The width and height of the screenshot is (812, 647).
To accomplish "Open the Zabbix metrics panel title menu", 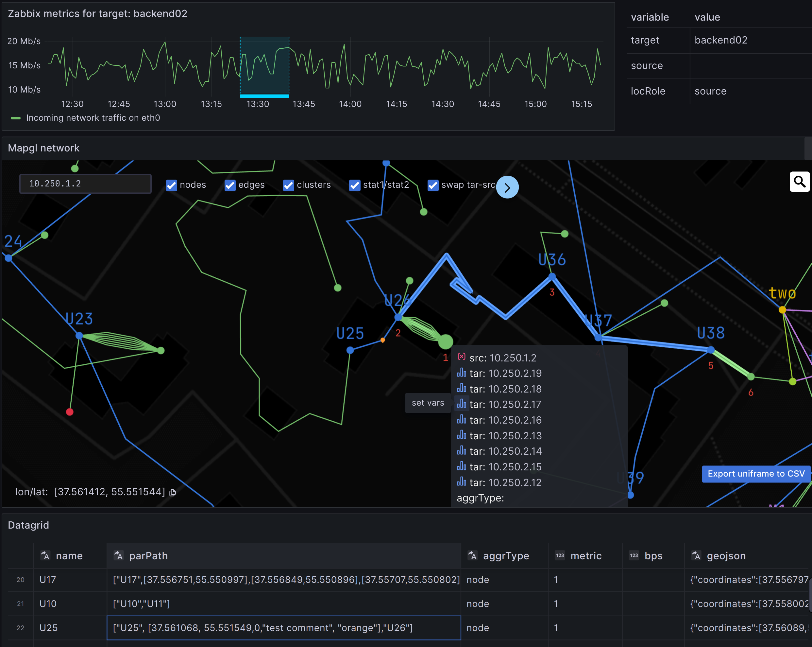I will coord(97,13).
